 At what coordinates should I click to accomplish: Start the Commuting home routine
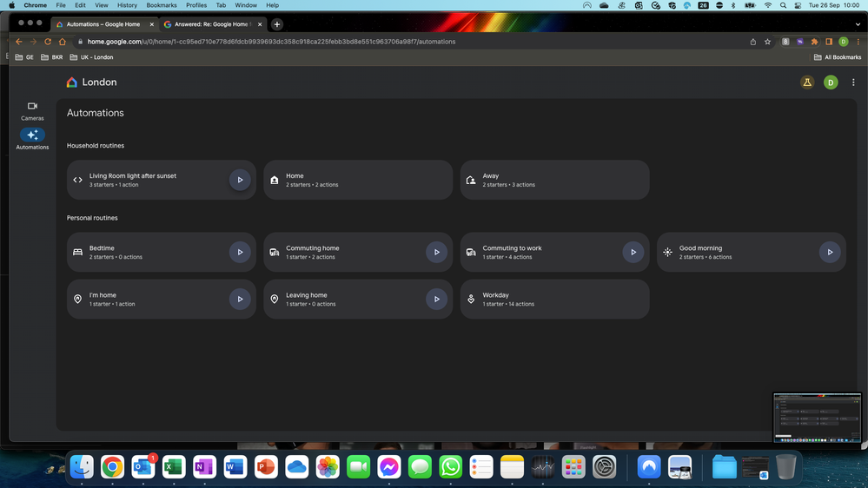436,252
